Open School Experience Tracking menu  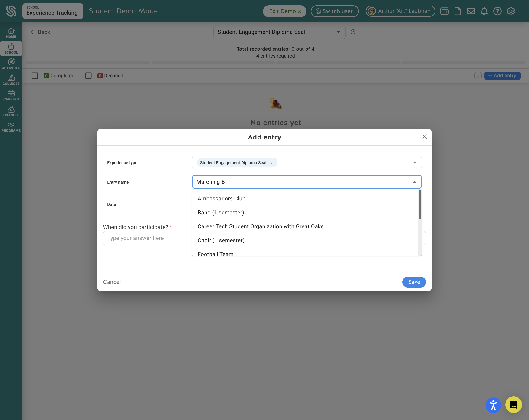(53, 11)
